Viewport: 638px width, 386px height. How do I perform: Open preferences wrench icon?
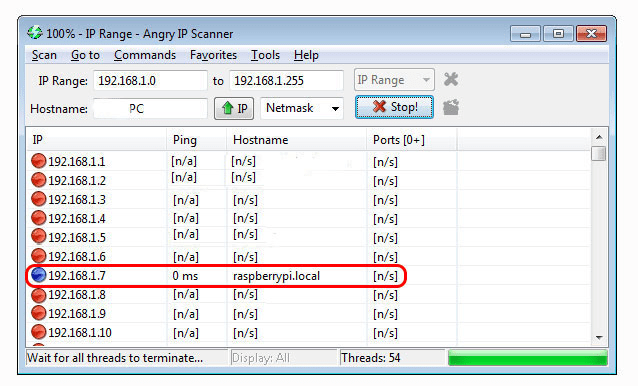point(451,79)
